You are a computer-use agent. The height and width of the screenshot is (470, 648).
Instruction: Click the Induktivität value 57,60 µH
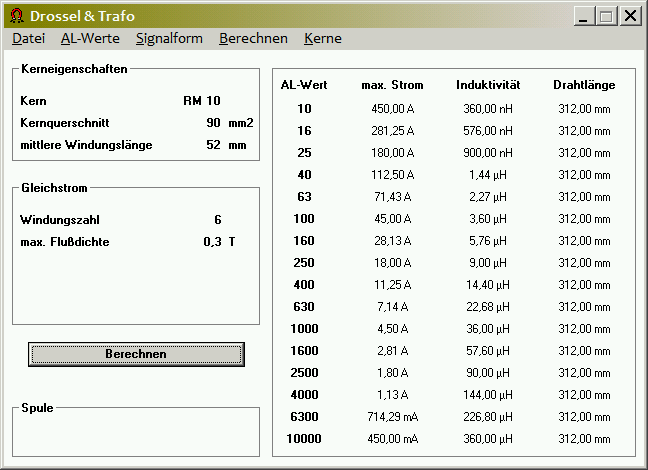[x=488, y=351]
